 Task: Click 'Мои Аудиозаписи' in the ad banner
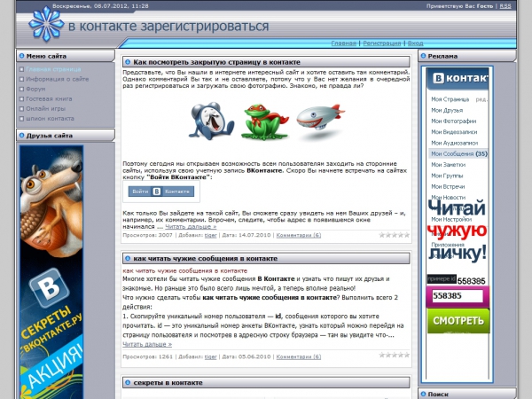pyautogui.click(x=454, y=143)
